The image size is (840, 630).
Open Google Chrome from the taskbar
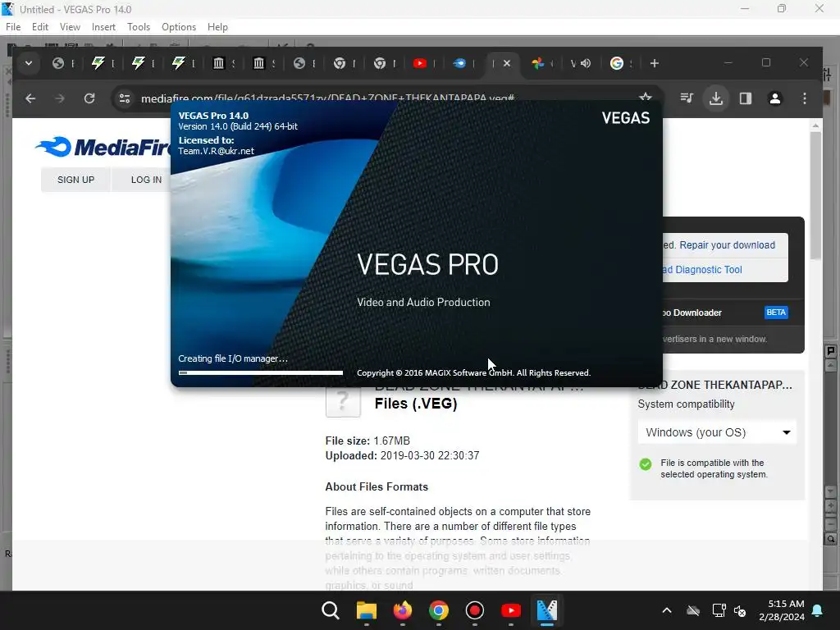[x=439, y=610]
